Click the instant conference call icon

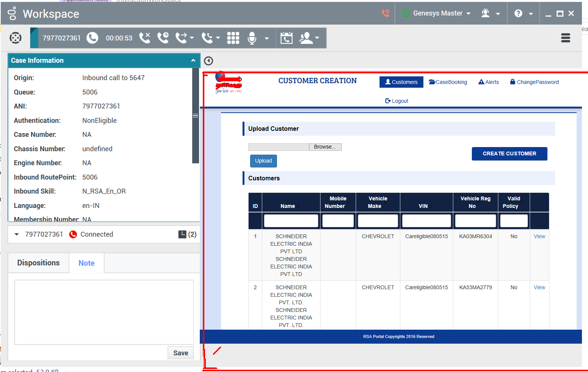207,38
